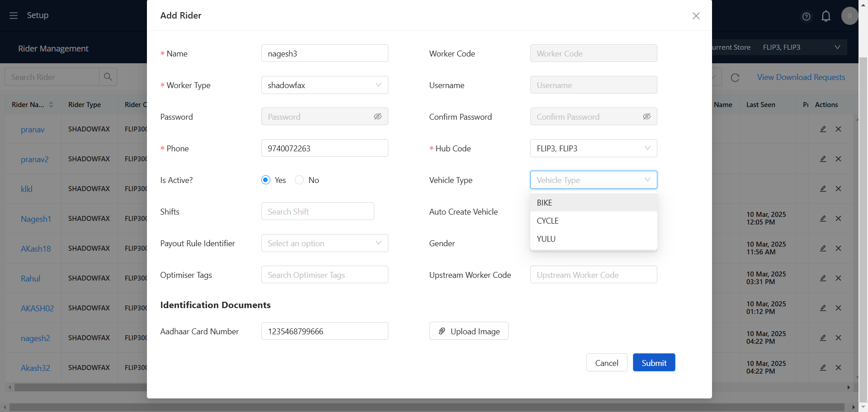Click the edit pencil for rider Nagesh1

click(823, 219)
